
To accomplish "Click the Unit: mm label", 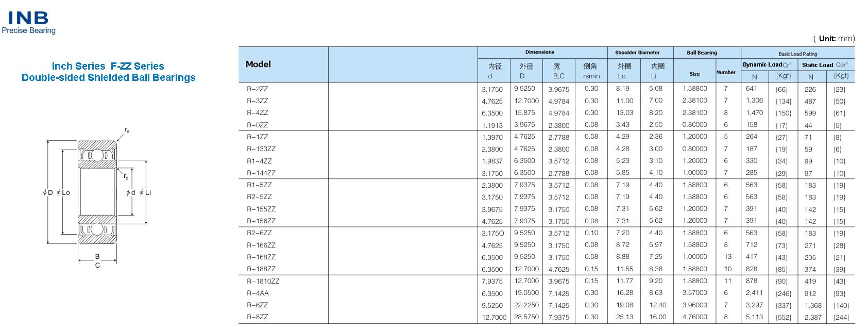I will coord(834,39).
